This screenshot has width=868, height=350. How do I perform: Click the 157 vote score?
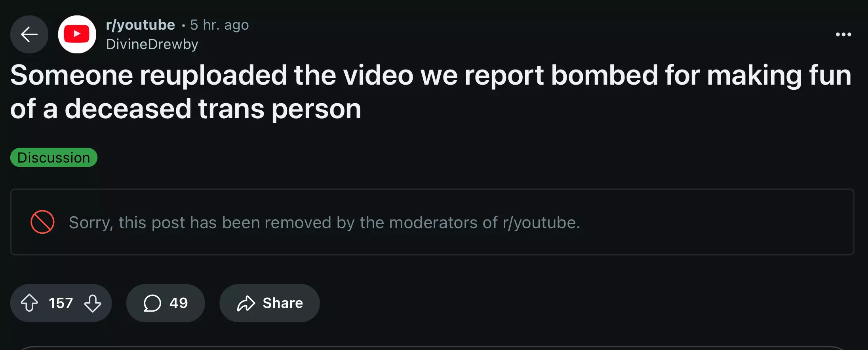(x=61, y=303)
